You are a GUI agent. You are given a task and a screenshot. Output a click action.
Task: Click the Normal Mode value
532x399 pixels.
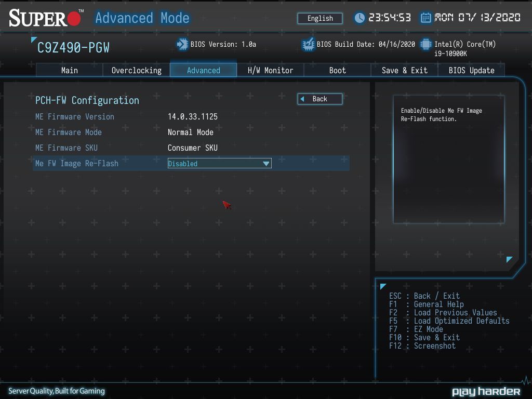pyautogui.click(x=190, y=132)
